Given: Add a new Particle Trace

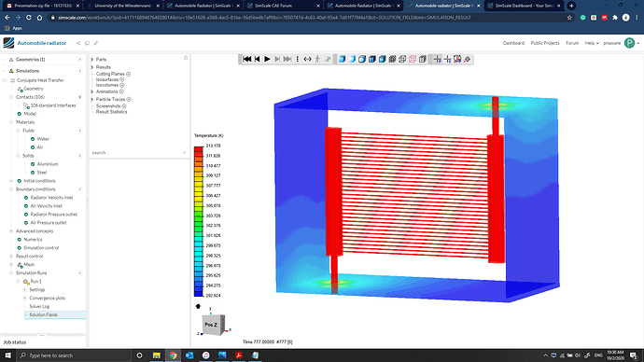Looking at the screenshot, I should coord(129,99).
